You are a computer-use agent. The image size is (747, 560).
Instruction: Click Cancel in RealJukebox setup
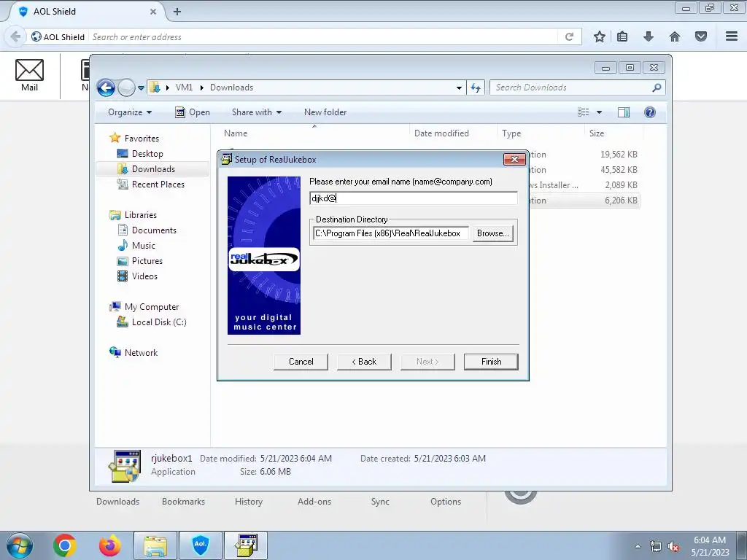(x=301, y=362)
